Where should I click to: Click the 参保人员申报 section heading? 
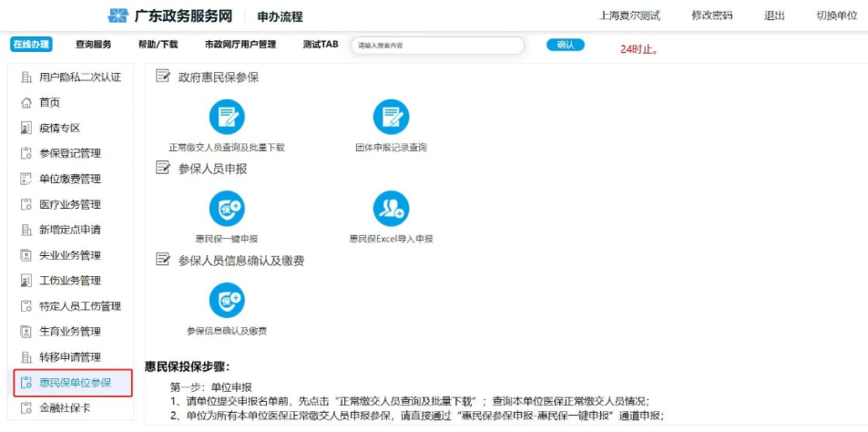coord(212,169)
